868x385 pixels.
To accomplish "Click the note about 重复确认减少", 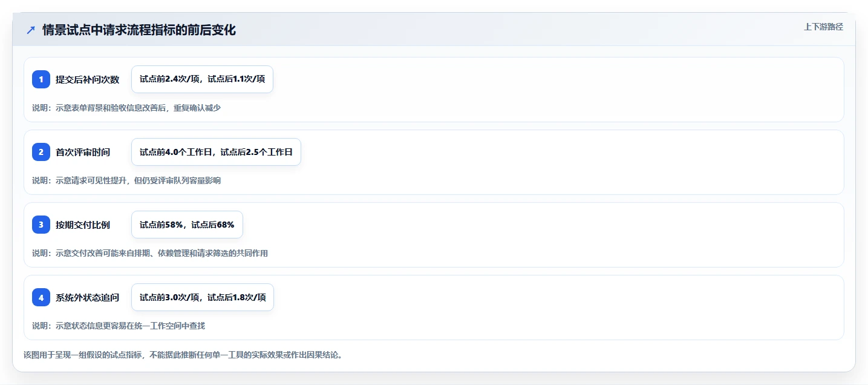I will point(126,108).
